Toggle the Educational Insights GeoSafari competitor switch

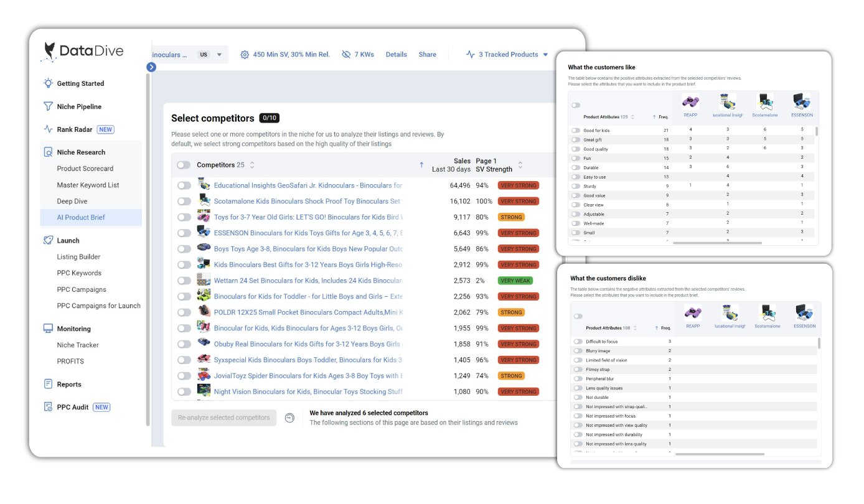(x=184, y=185)
